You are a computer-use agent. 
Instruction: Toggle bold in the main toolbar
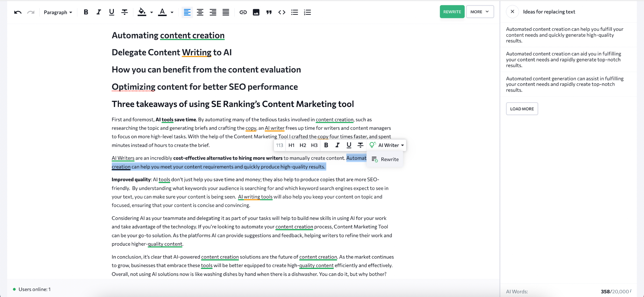pyautogui.click(x=86, y=12)
